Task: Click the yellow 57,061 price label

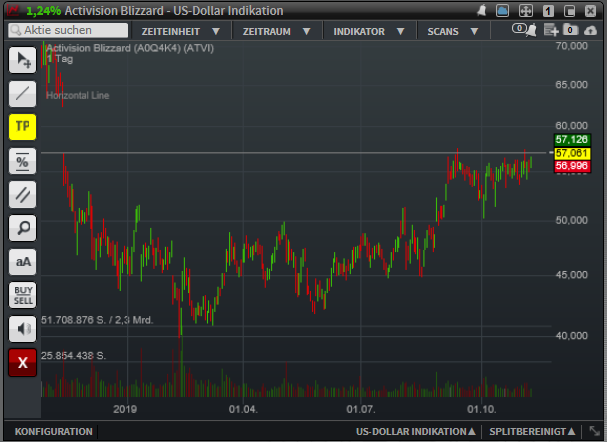Action: point(572,153)
